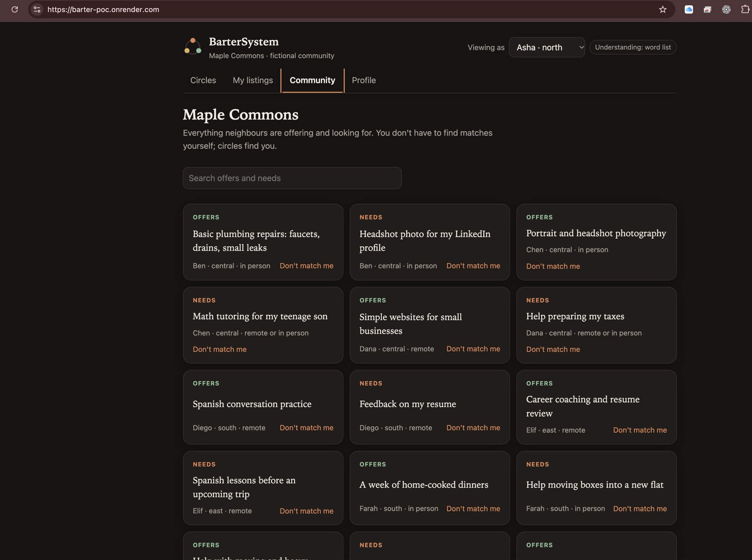Bookmark this page with the star icon
The height and width of the screenshot is (560, 752).
tap(663, 9)
